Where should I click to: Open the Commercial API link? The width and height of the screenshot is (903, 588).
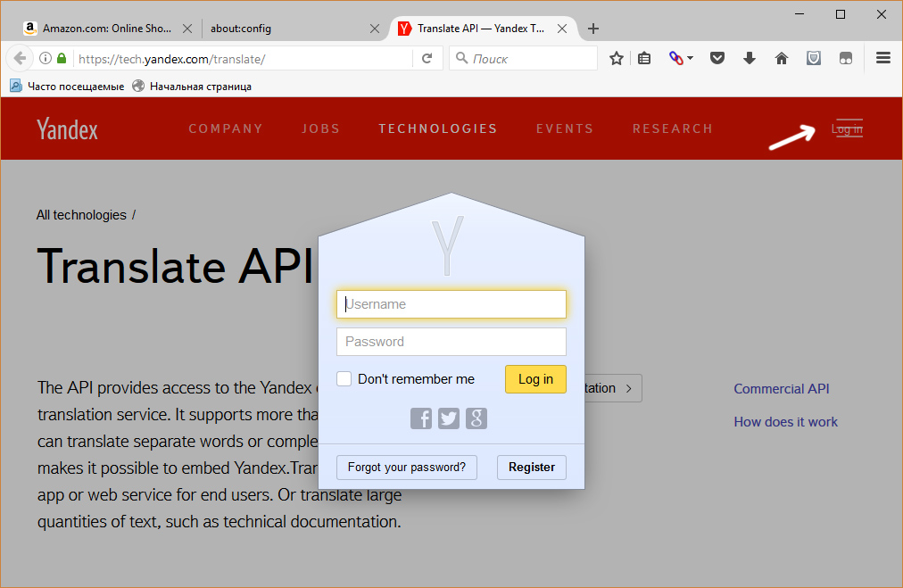tap(782, 389)
